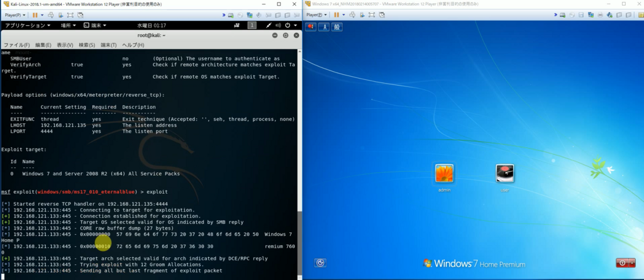The height and width of the screenshot is (280, 644).
Task: Click the network adapter icon in the Kali VMware toolbar
Action: point(249,15)
